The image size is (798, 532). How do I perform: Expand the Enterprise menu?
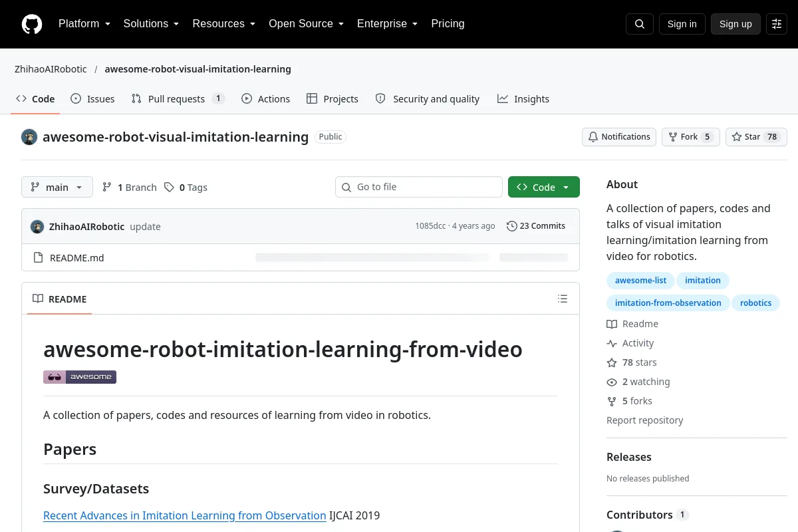[x=387, y=24]
